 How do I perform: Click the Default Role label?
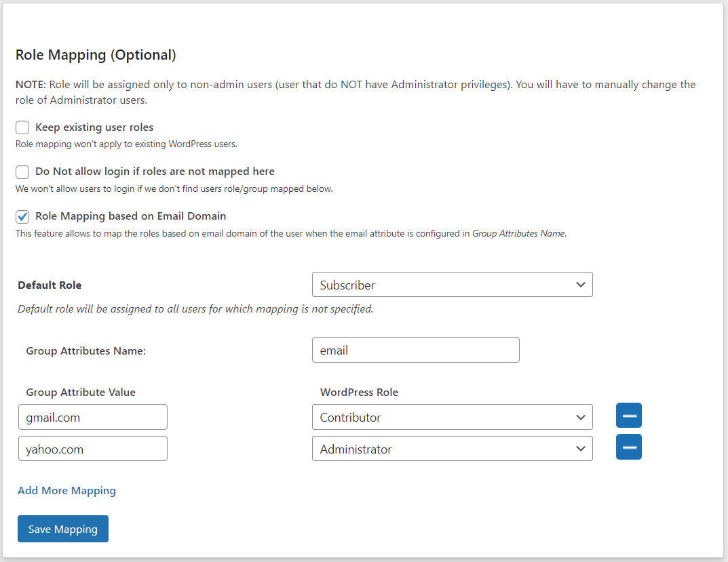pyautogui.click(x=50, y=285)
